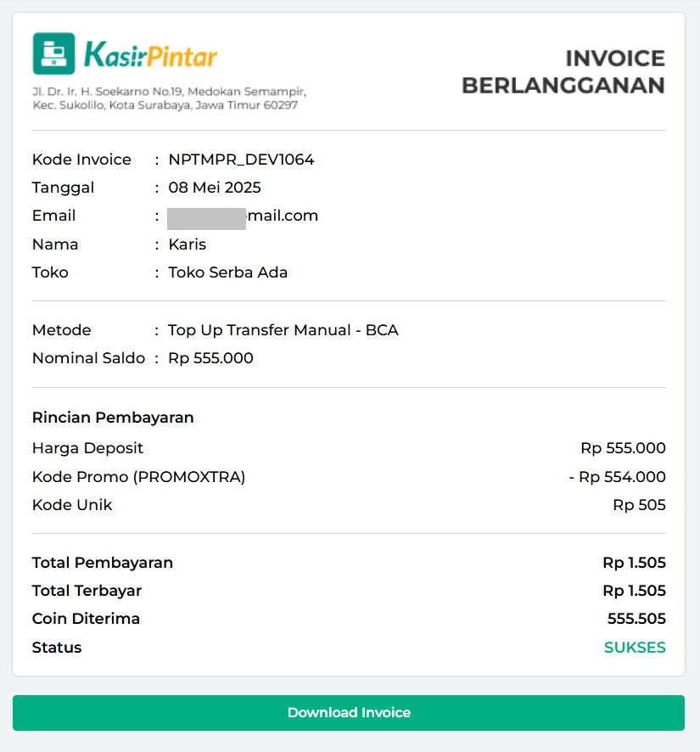
Task: Select the invoice code NPTMPR_DEV1064
Action: (x=241, y=160)
